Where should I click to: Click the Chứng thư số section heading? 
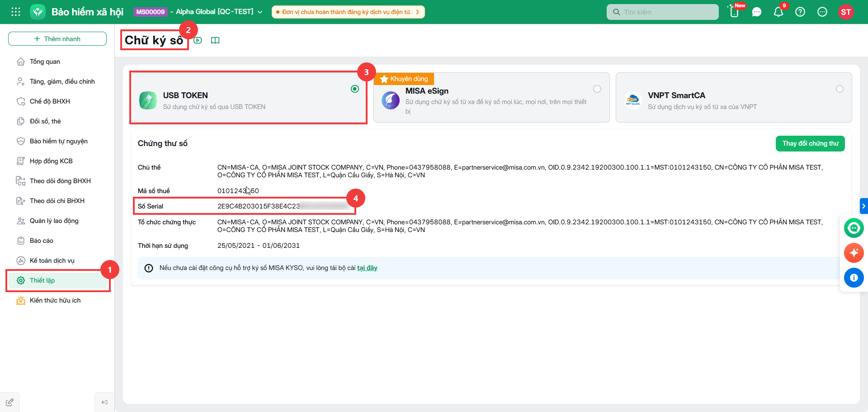pos(163,143)
